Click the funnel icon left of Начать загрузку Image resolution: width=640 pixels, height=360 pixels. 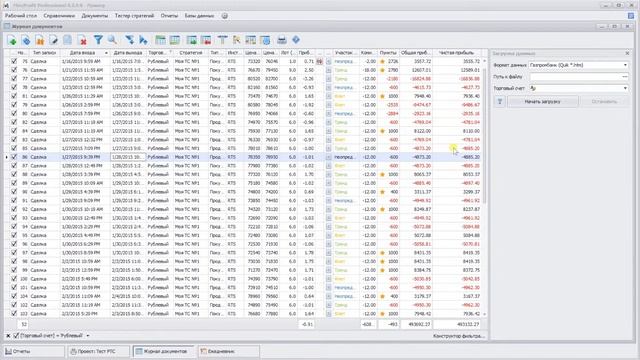(500, 102)
